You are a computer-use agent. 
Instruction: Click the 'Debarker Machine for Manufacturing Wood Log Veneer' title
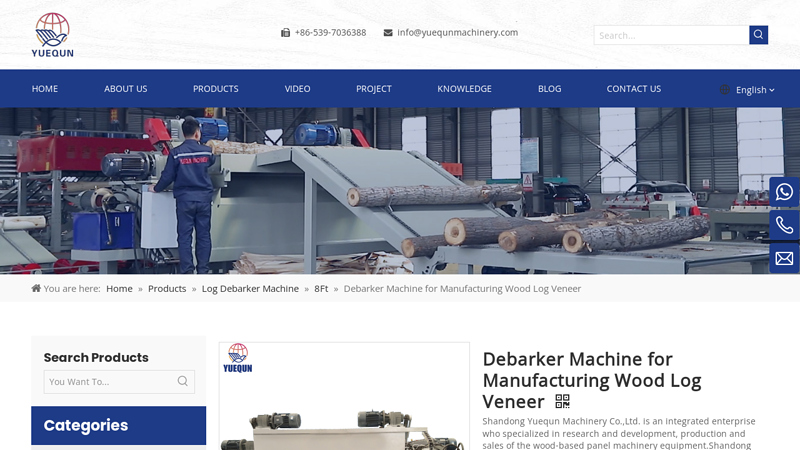pyautogui.click(x=592, y=380)
